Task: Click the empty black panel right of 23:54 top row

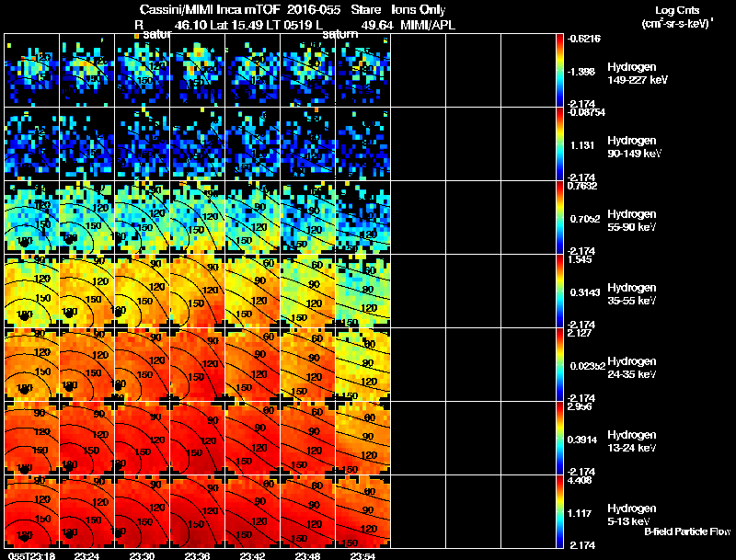Action: (419, 71)
